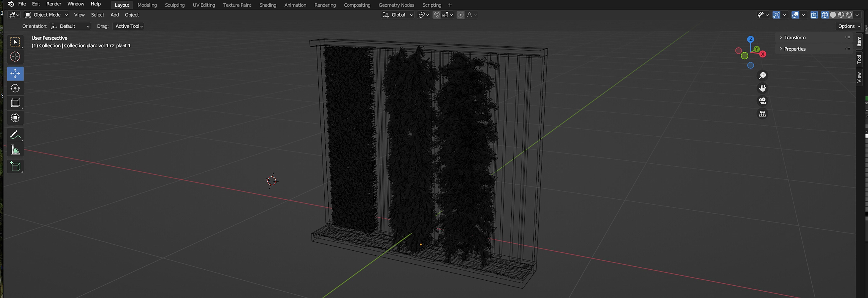Screen dimensions: 868x298
Task: Open the File menu
Action: coord(22,4)
